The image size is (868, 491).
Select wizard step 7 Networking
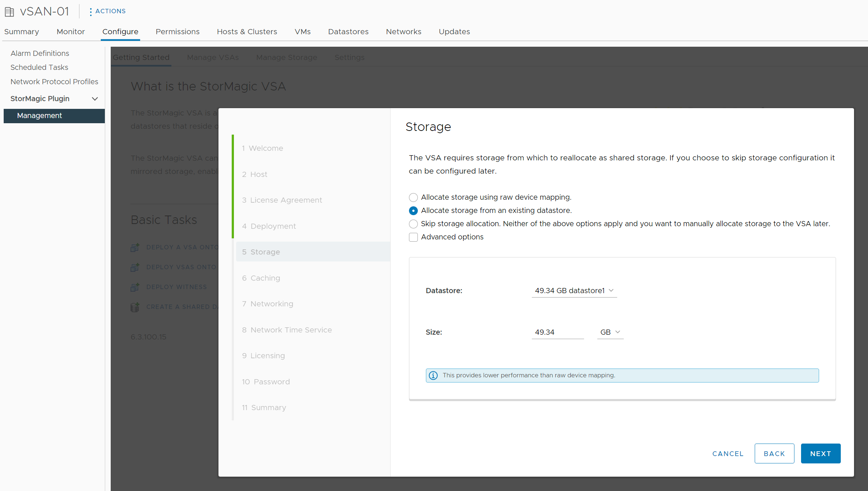click(267, 304)
